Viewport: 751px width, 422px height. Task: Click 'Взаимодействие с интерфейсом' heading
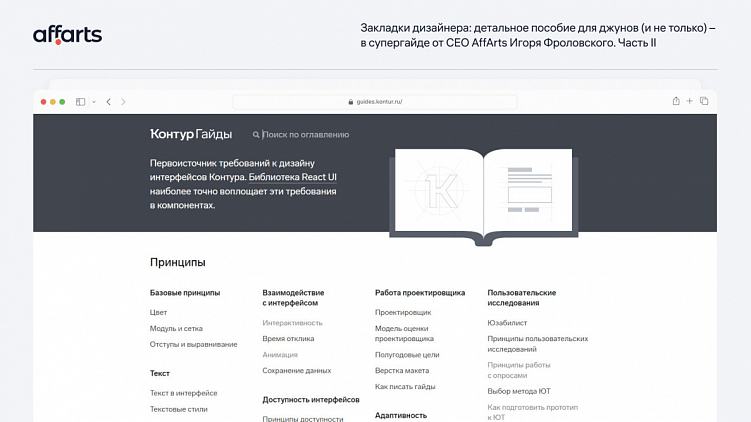point(293,298)
